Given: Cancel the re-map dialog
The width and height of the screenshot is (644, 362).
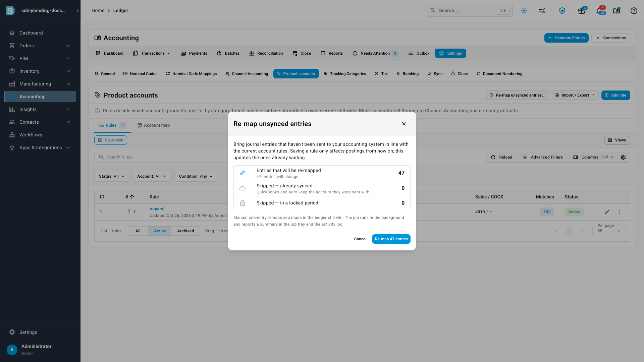Looking at the screenshot, I should tap(360, 239).
